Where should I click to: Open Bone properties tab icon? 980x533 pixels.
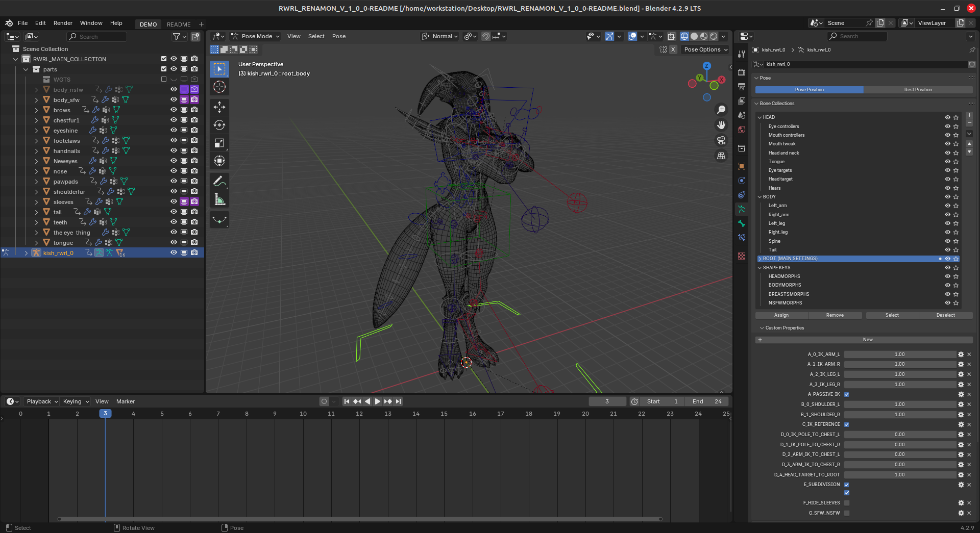click(x=742, y=223)
